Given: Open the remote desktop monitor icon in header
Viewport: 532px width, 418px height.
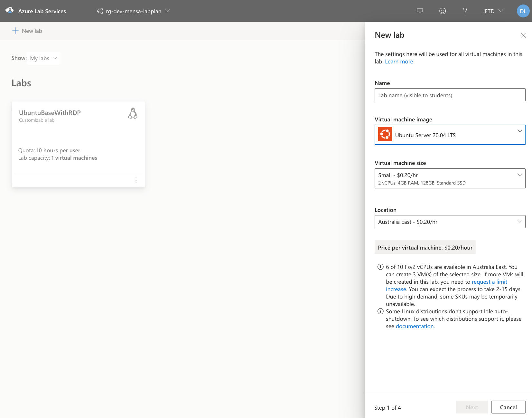Looking at the screenshot, I should [x=420, y=11].
